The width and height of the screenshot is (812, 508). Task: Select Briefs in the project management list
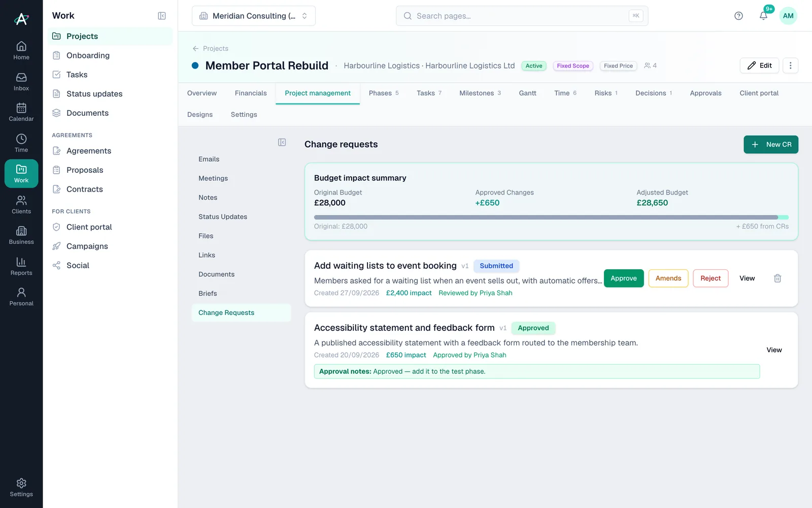pos(241,294)
